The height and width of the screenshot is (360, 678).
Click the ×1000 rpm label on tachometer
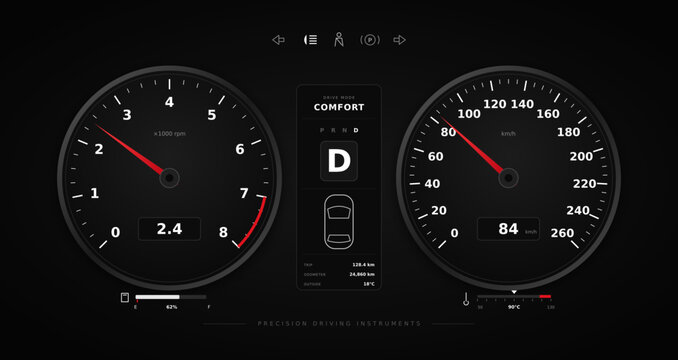pos(170,134)
